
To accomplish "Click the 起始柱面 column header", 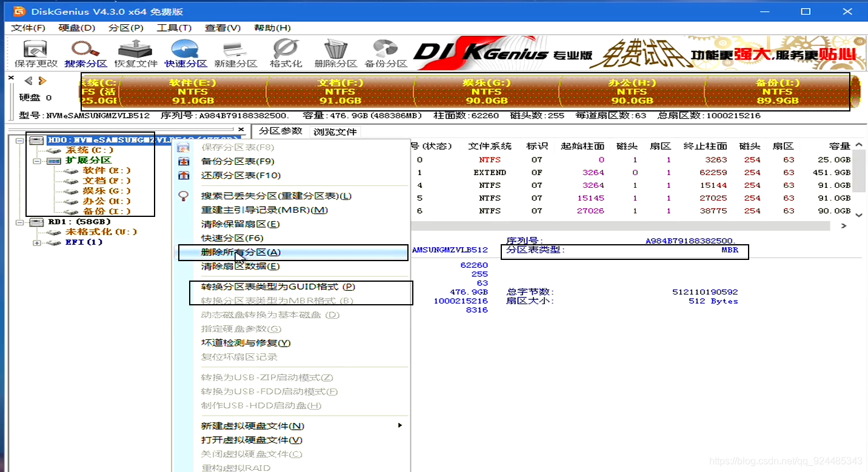I will coord(583,146).
